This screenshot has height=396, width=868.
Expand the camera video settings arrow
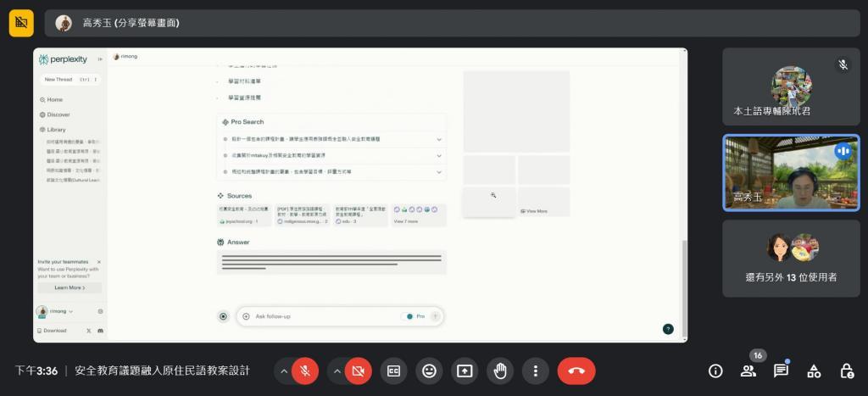(x=337, y=371)
